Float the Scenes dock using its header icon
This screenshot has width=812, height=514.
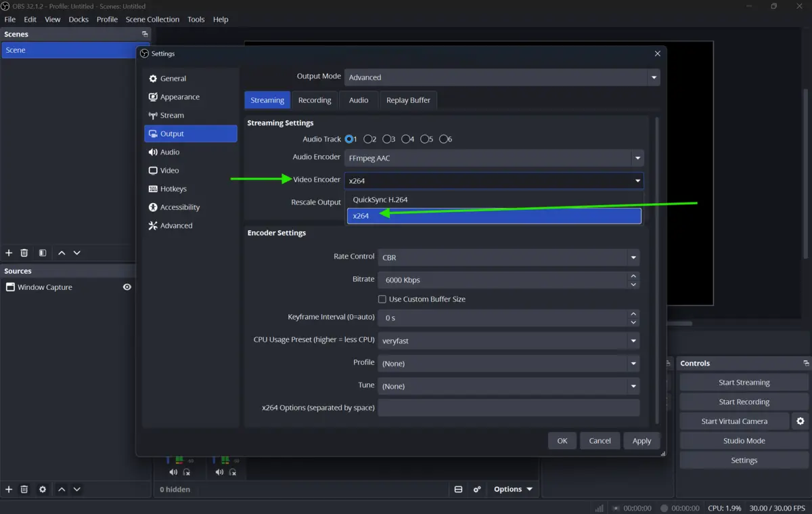(x=145, y=34)
